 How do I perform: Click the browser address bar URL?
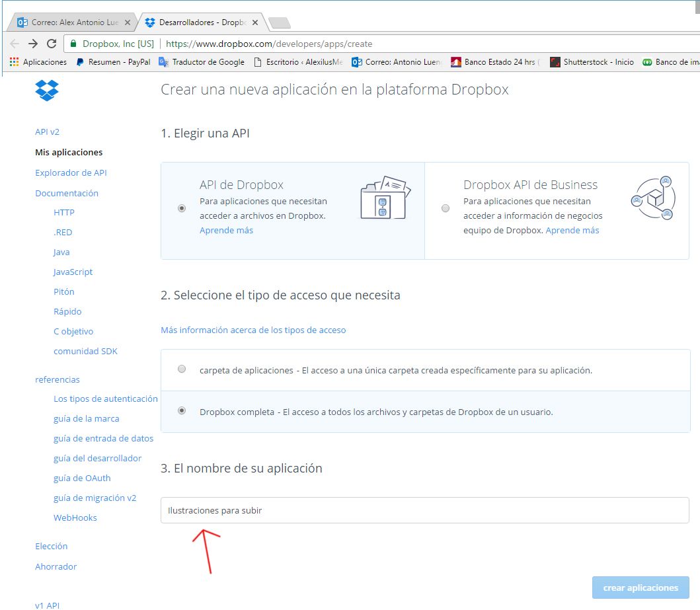click(269, 44)
